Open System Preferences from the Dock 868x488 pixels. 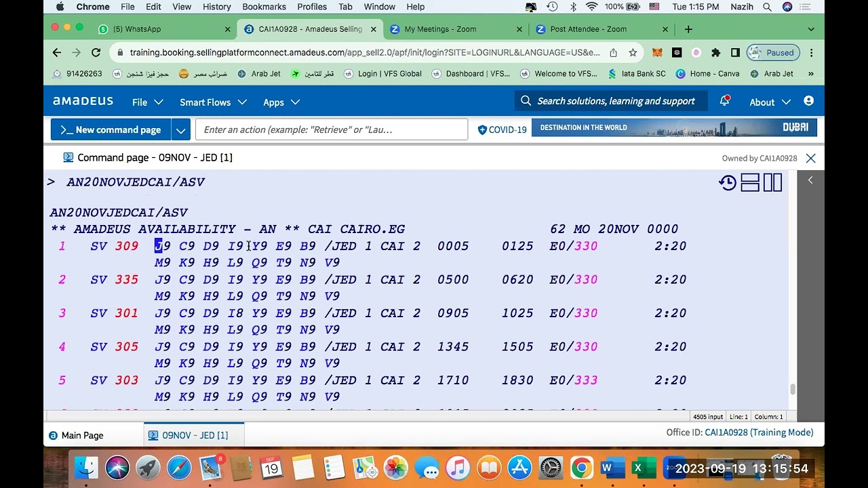pyautogui.click(x=550, y=468)
